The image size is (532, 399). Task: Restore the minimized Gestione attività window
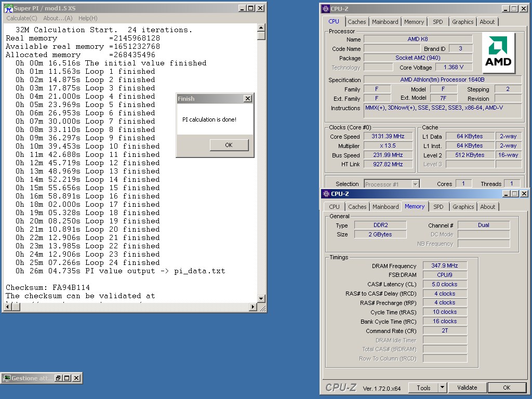tap(58, 378)
